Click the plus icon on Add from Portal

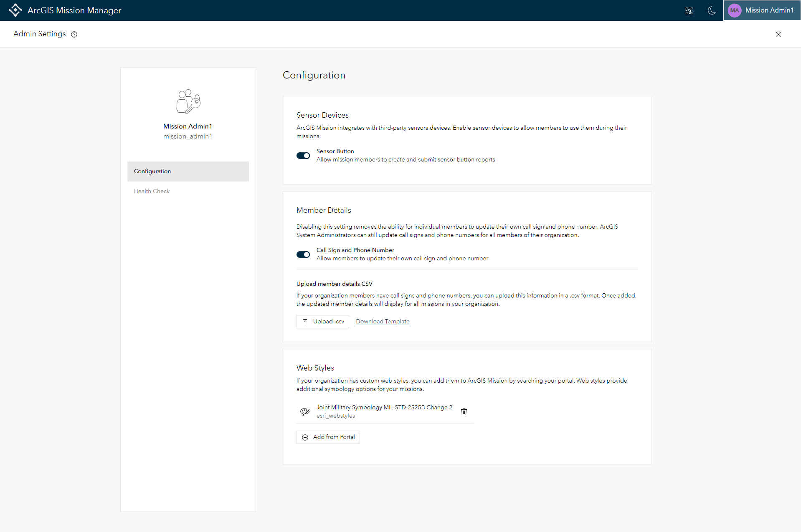(x=305, y=437)
